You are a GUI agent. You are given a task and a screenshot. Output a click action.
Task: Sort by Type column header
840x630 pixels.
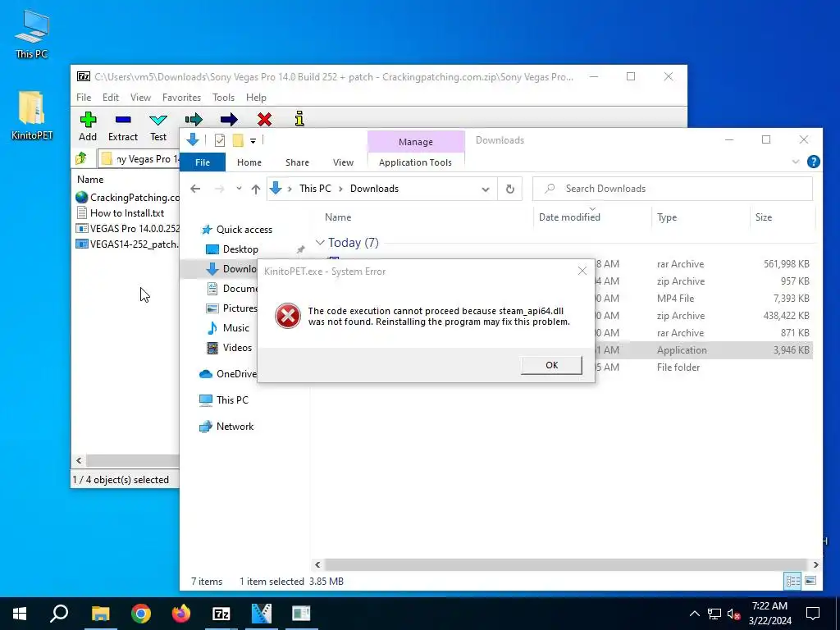667,217
